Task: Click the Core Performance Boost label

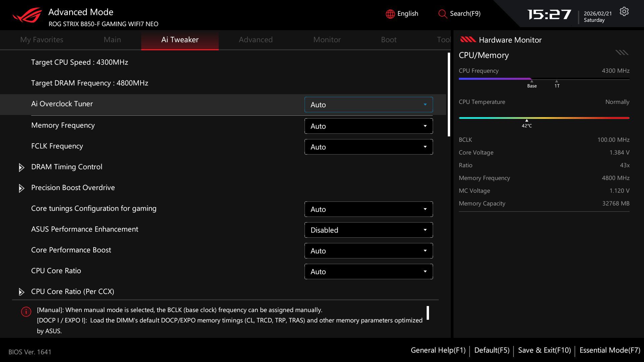Action: 71,250
